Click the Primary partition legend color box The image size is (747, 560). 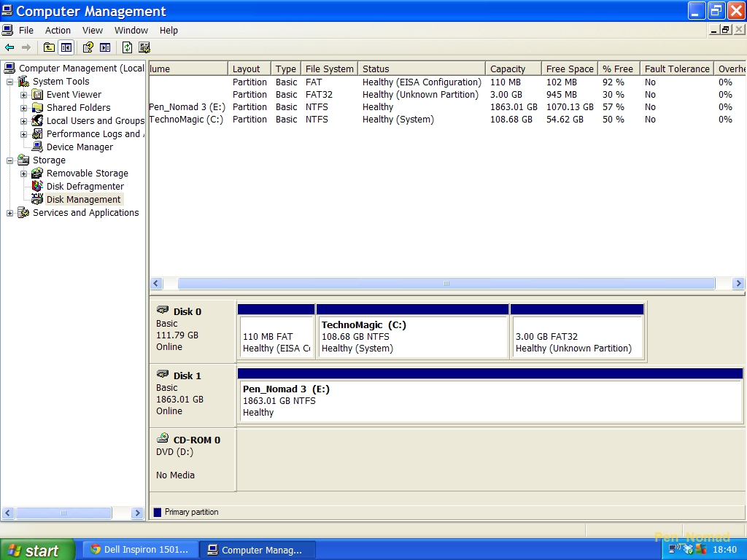[x=158, y=512]
